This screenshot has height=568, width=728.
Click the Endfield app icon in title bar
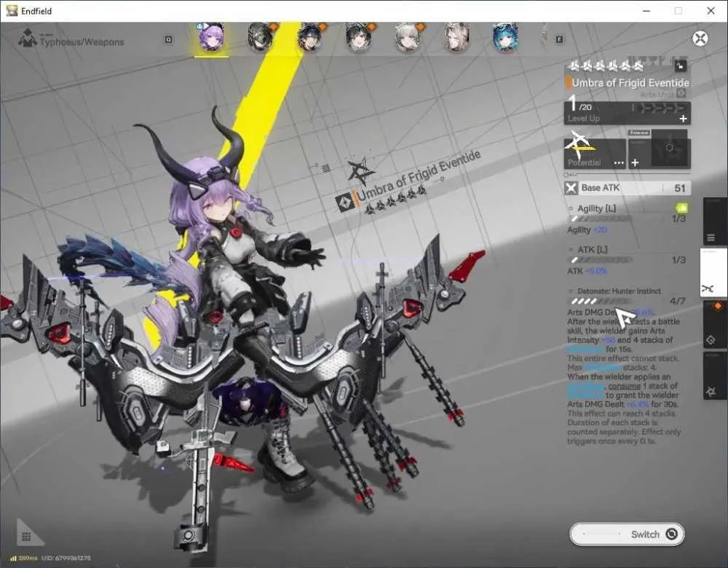click(x=12, y=11)
